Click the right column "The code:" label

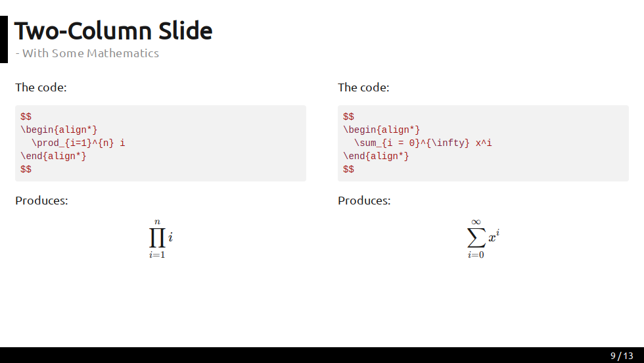point(363,87)
